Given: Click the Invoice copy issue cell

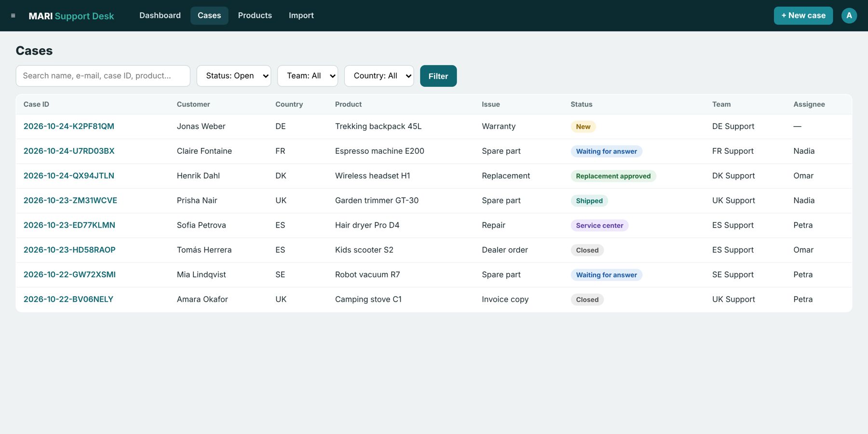Looking at the screenshot, I should coord(505,299).
